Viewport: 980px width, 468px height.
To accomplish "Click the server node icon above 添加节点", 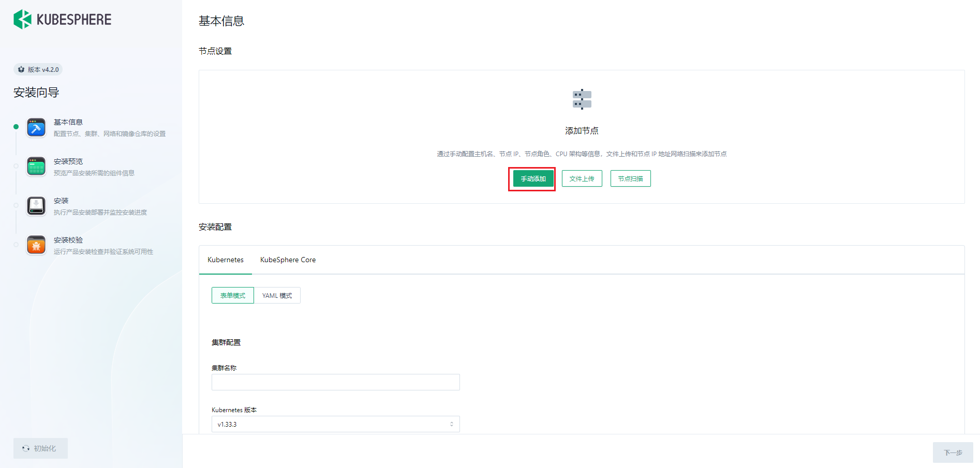I will (582, 99).
